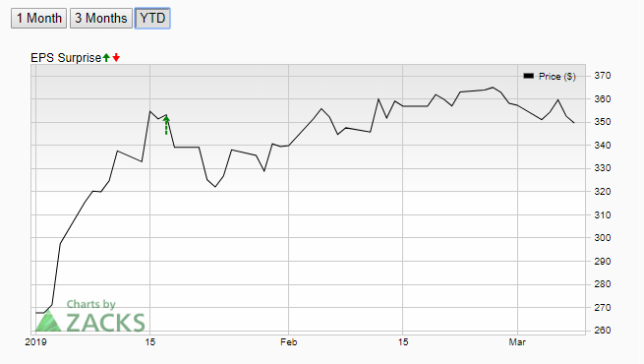Image resolution: width=644 pixels, height=364 pixels.
Task: Click the 370 price axis label
Action: (603, 76)
